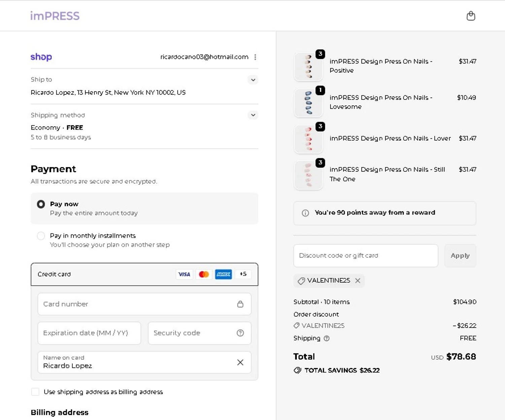Click the total $78.68 amount
The image size is (505, 420).
tap(461, 357)
